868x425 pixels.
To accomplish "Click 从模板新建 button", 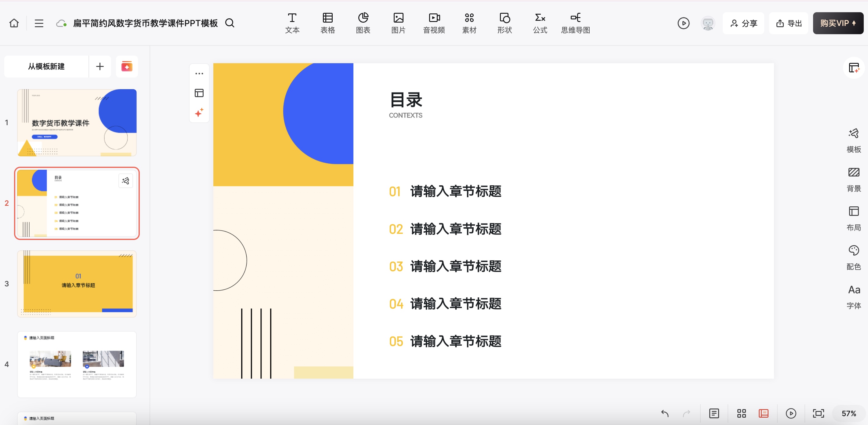I will point(46,66).
